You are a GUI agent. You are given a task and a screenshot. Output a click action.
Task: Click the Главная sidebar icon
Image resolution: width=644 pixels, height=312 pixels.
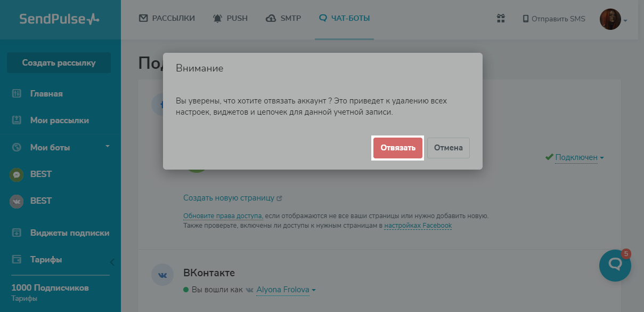coord(17,94)
